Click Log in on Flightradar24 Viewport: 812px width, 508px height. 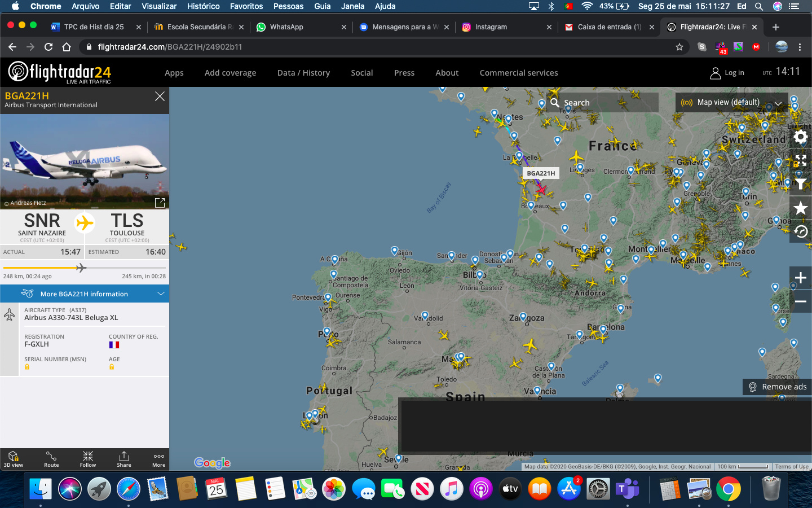(727, 73)
